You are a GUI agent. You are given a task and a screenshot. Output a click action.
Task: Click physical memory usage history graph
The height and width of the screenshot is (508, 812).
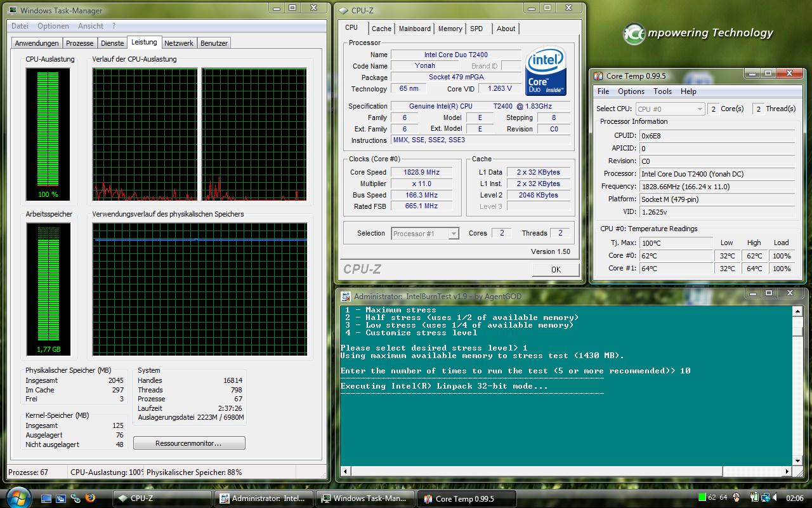click(x=200, y=289)
